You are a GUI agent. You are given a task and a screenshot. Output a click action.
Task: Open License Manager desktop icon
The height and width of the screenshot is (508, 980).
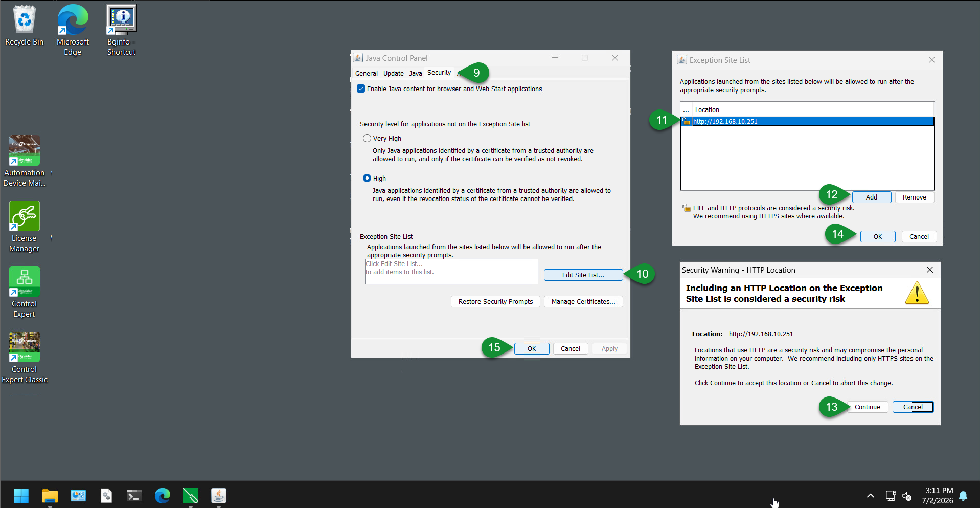(24, 227)
